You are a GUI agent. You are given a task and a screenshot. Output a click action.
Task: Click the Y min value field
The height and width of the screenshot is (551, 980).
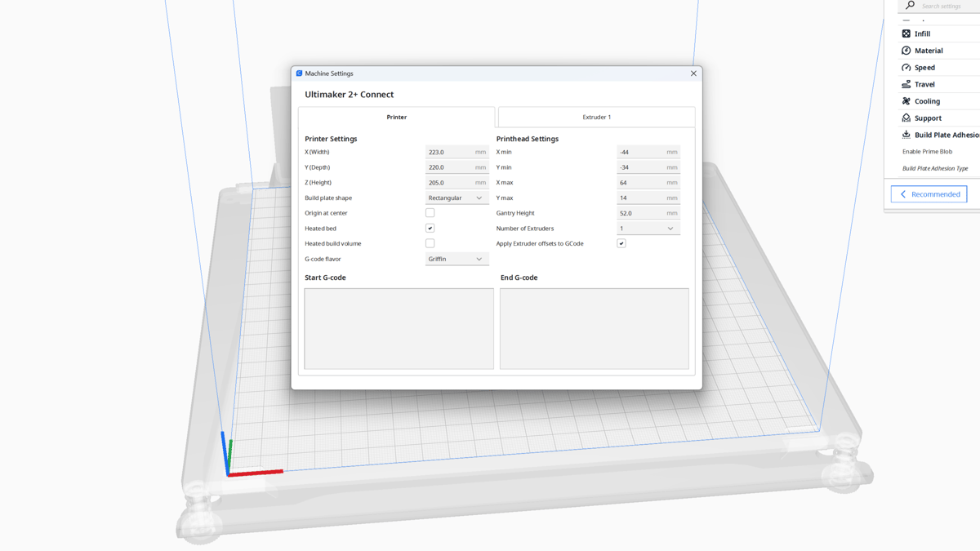point(648,167)
